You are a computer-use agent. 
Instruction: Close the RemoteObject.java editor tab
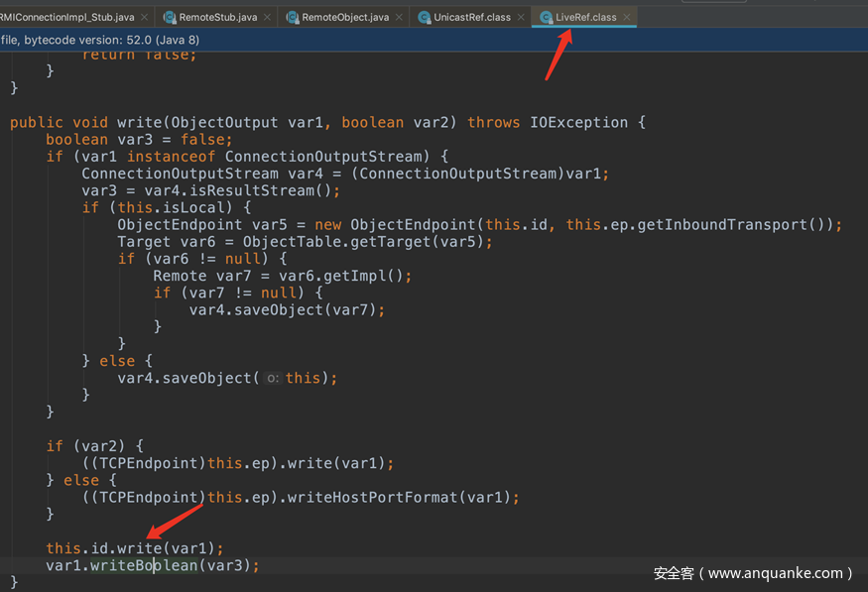click(x=401, y=18)
